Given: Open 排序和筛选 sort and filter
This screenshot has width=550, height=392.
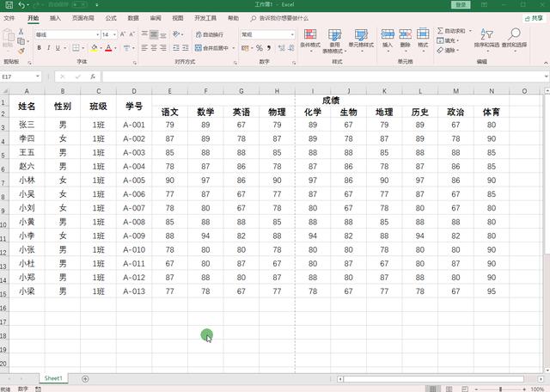Looking at the screenshot, I should click(486, 39).
